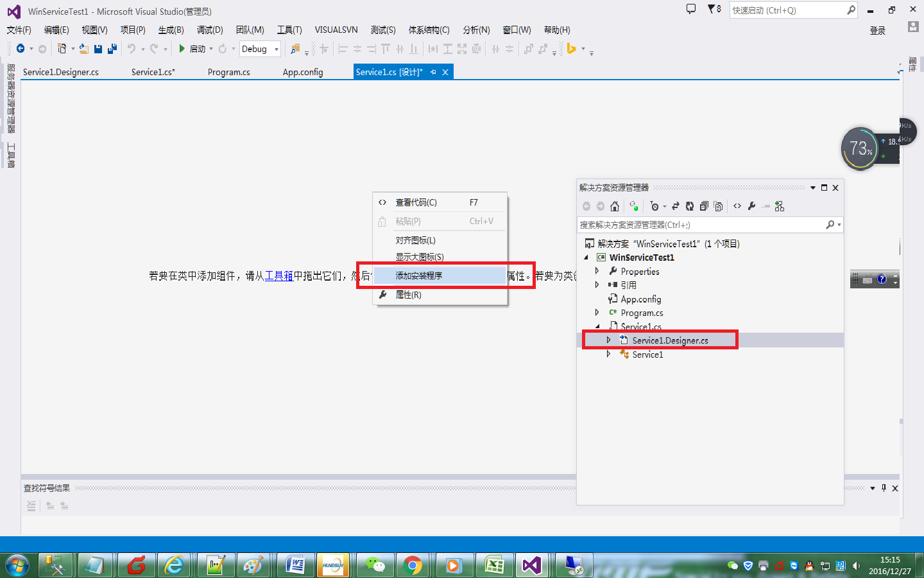Open the 生成(B) build menu
This screenshot has width=924, height=578.
click(x=171, y=30)
